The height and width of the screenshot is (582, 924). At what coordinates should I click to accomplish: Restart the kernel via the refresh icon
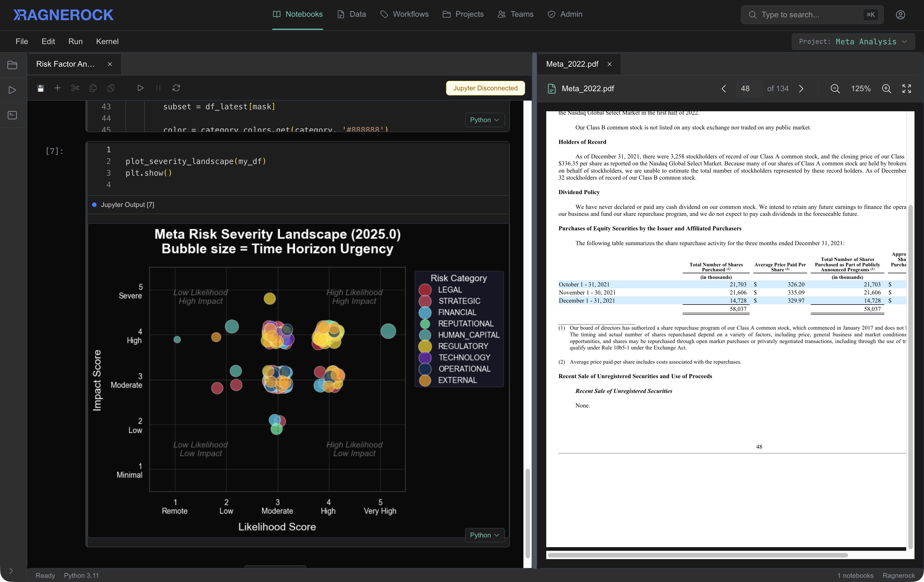[x=176, y=88]
